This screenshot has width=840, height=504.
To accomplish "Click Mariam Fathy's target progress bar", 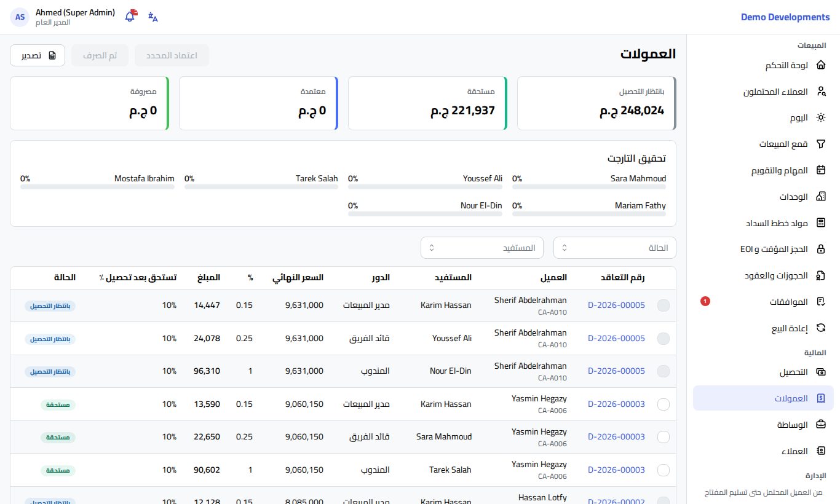I will pyautogui.click(x=589, y=213).
